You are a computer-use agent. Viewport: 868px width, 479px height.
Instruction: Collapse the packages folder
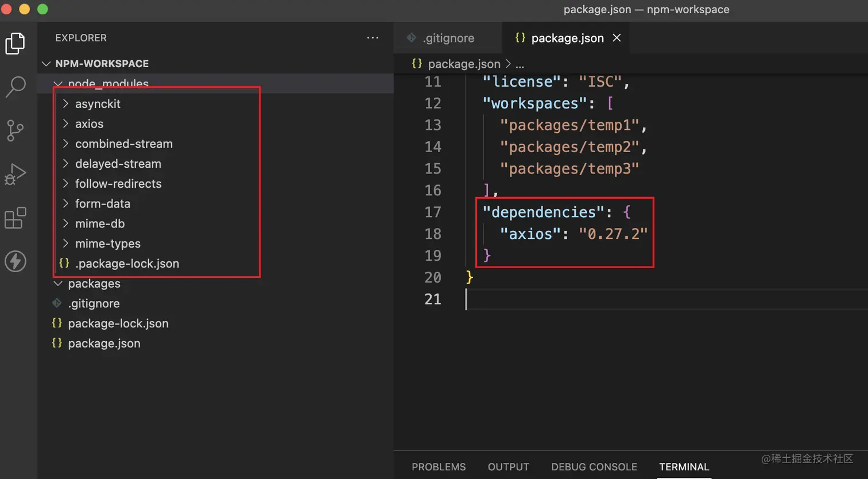pyautogui.click(x=94, y=284)
